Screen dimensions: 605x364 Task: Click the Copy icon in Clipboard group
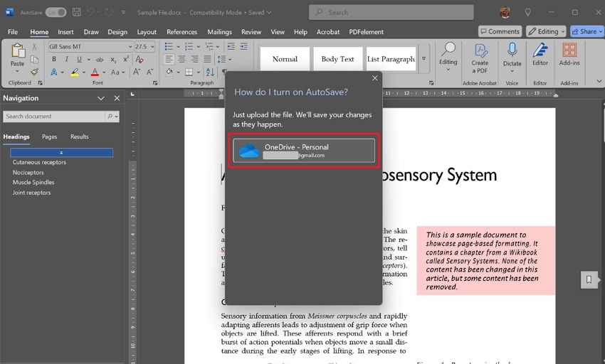click(34, 59)
